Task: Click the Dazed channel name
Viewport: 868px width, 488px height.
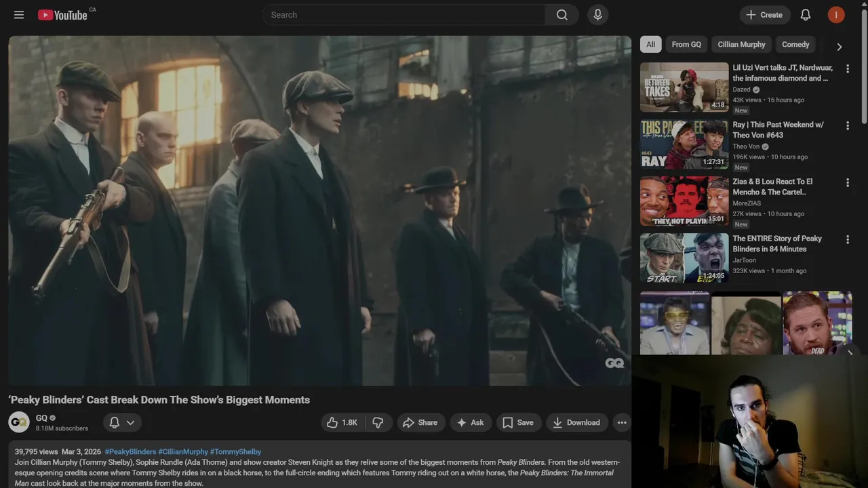Action: [741, 89]
